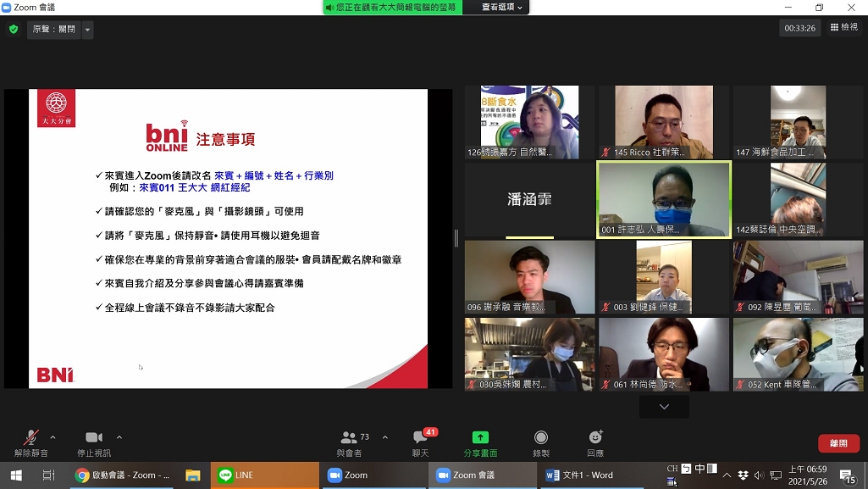Select video tile 003 劉健鋒
Screen dimensions: 868x489
[664, 277]
